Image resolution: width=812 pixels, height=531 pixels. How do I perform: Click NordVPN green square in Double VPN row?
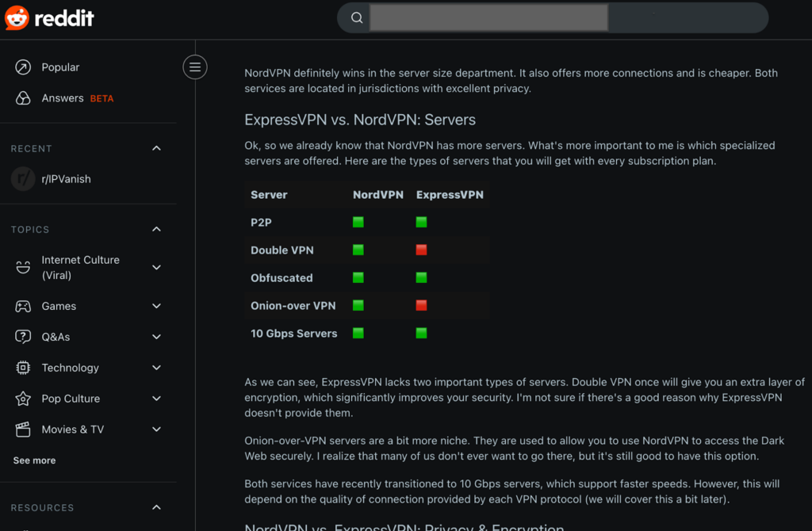pos(358,250)
